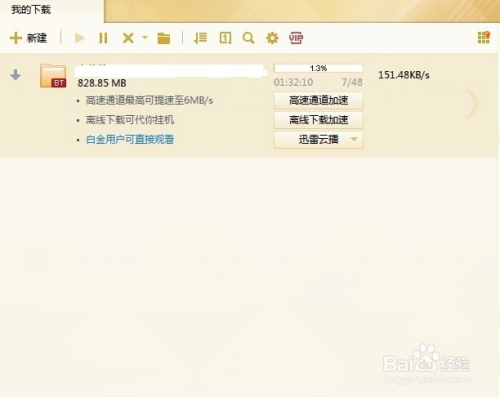
Task: Click the 7/48 resource count
Action: (x=352, y=82)
